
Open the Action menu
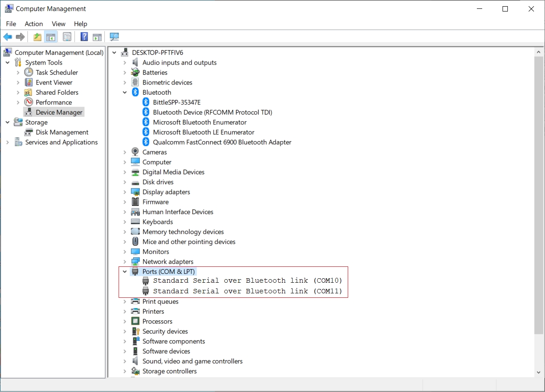[x=34, y=24]
